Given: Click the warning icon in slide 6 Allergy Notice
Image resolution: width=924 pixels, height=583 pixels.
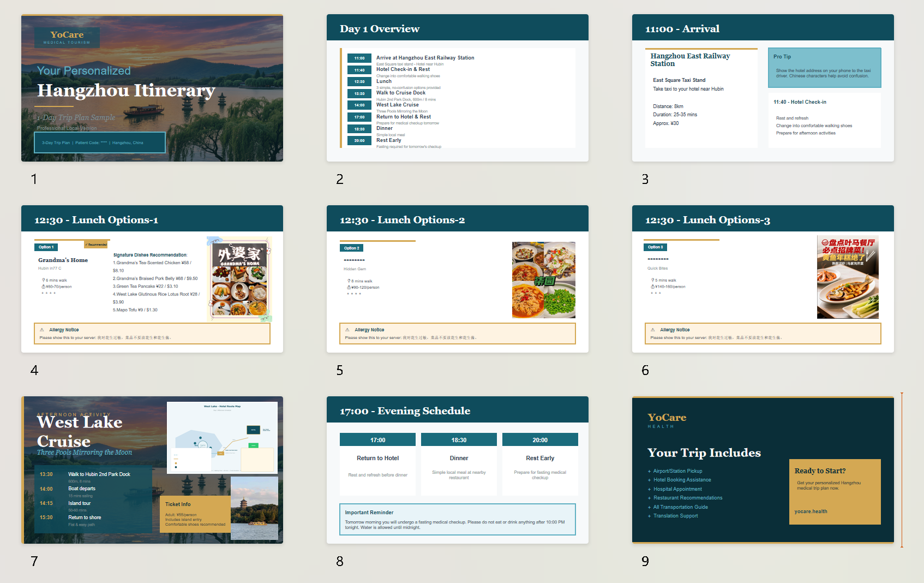Looking at the screenshot, I should (x=653, y=330).
